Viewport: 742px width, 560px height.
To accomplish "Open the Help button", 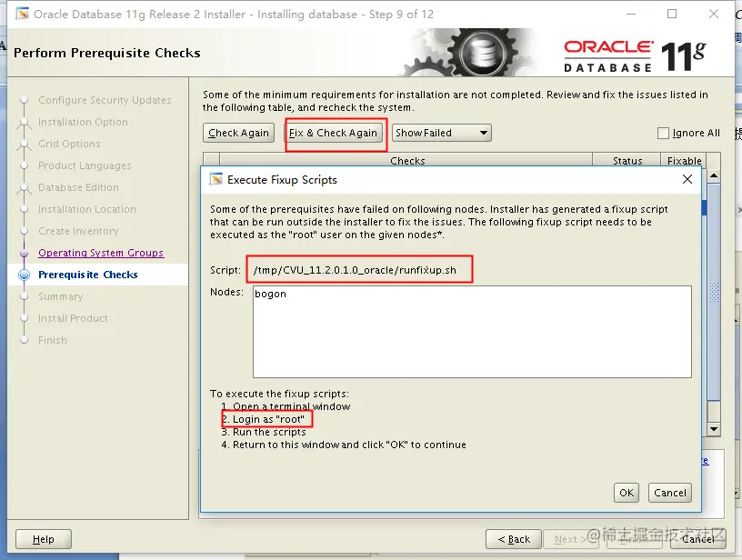I will click(43, 539).
